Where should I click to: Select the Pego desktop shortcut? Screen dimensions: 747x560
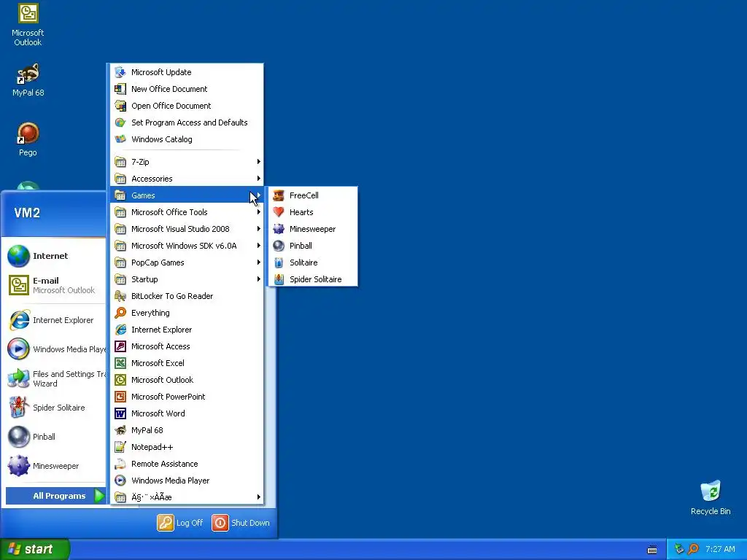(x=28, y=139)
